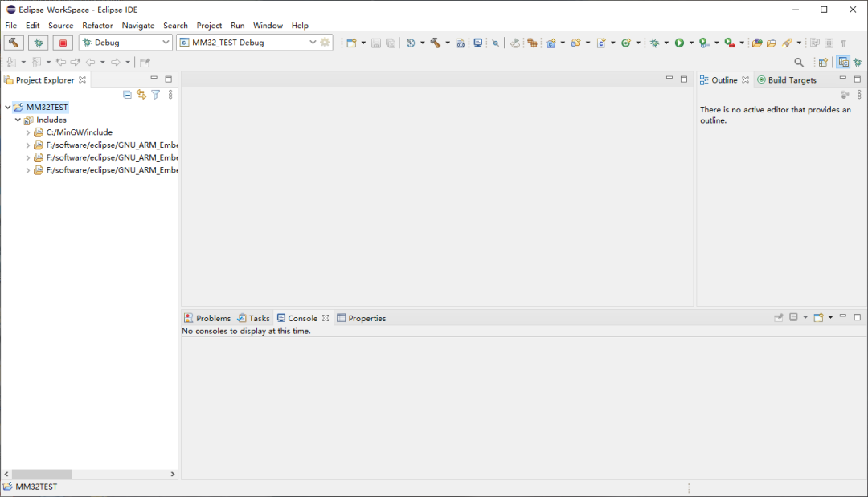The height and width of the screenshot is (497, 868).
Task: Open the Project menu
Action: 209,26
